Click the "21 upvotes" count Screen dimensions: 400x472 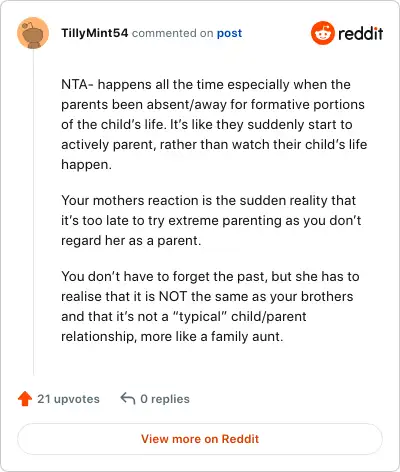coord(68,399)
